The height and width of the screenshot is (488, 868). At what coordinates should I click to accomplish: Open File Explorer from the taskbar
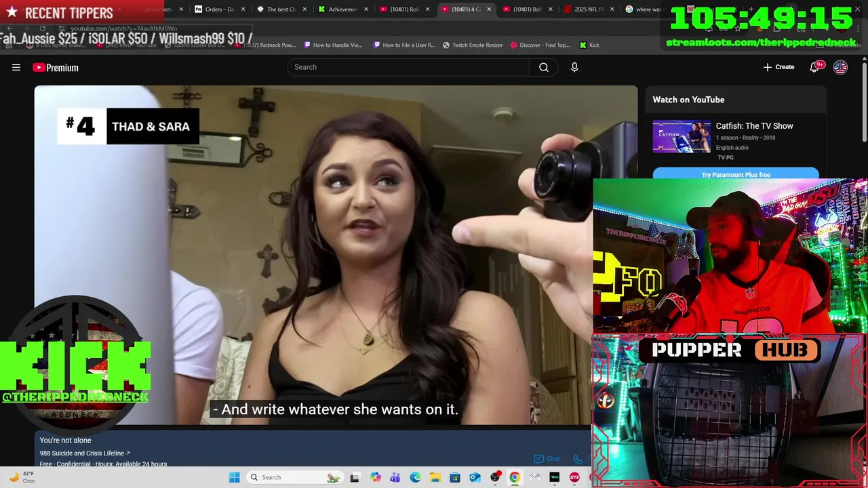[x=435, y=477]
